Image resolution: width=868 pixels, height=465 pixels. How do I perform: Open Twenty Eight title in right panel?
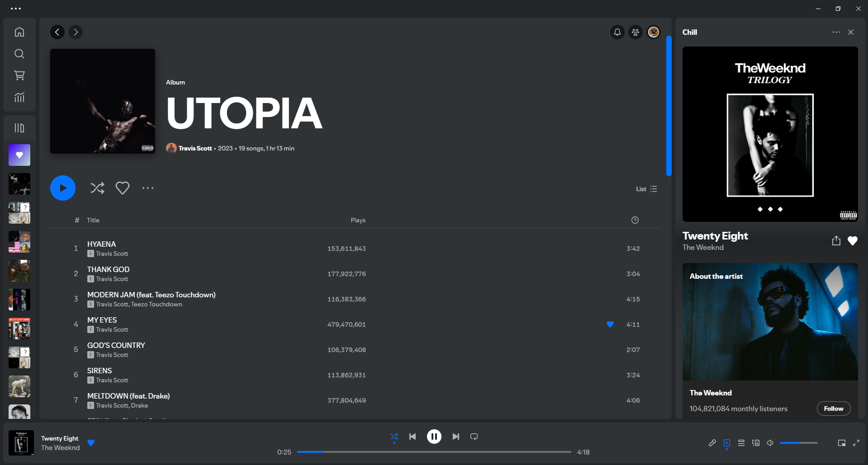tap(715, 236)
